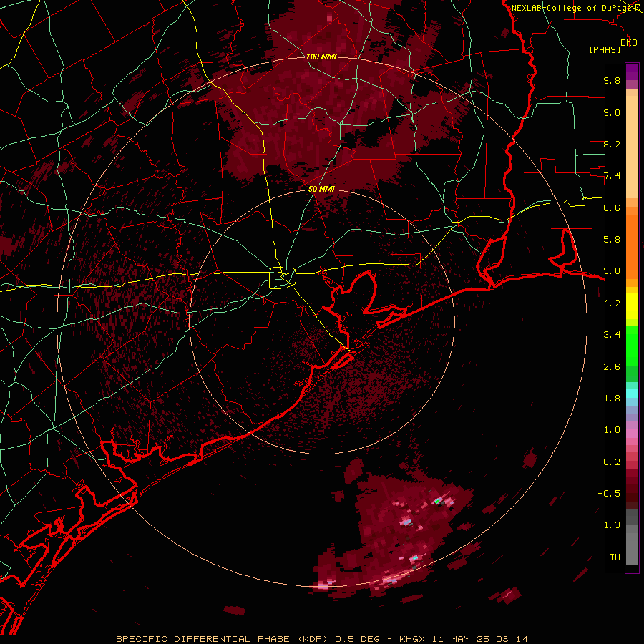Click the 'DKD' label above legend
The width and height of the screenshot is (644, 644).
click(x=629, y=43)
